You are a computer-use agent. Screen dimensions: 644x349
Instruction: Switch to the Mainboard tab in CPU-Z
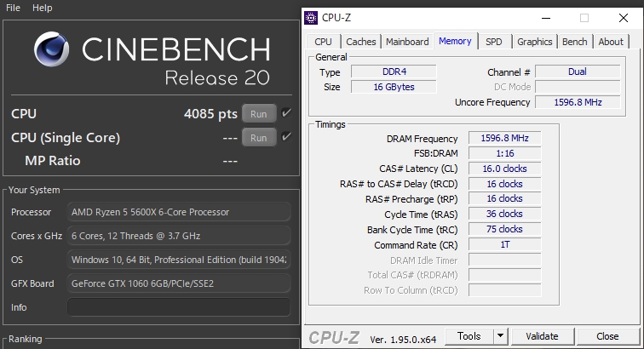407,42
